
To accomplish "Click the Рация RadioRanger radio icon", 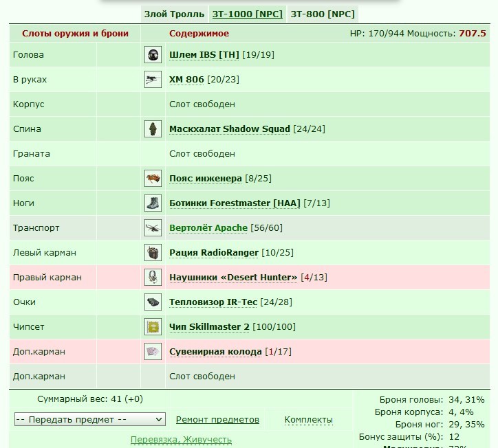I will click(x=153, y=253).
